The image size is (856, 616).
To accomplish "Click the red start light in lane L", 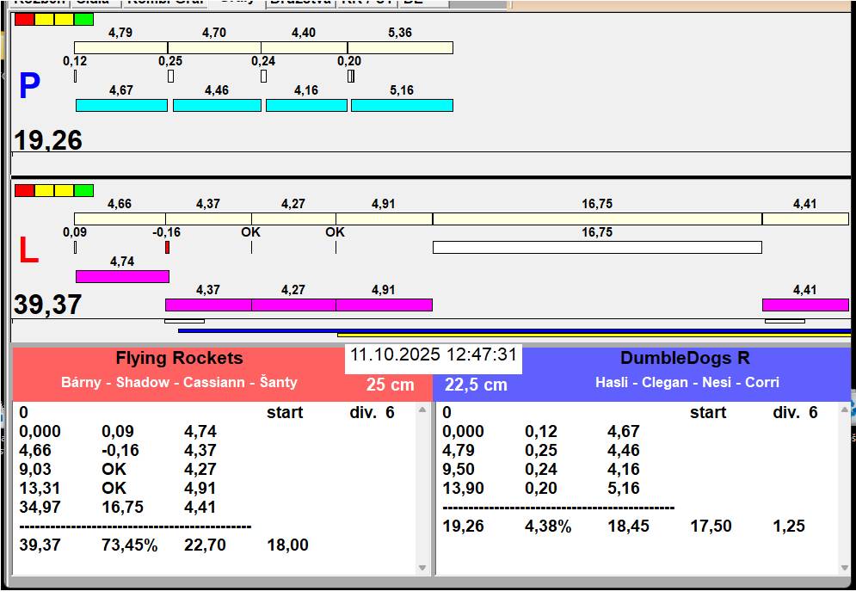I will pos(24,191).
